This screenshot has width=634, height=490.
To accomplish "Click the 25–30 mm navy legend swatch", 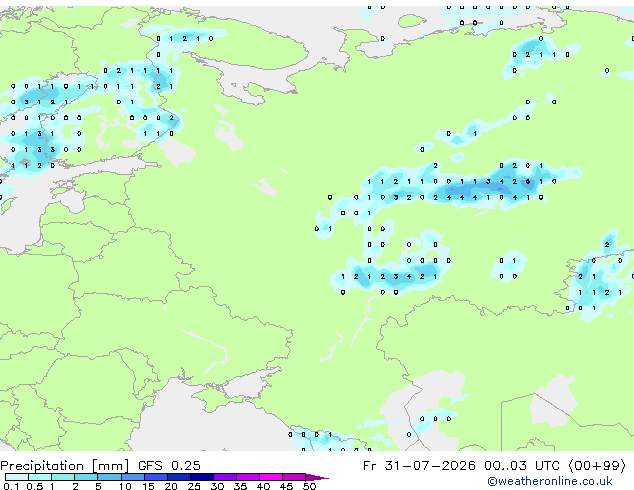I will [x=202, y=477].
